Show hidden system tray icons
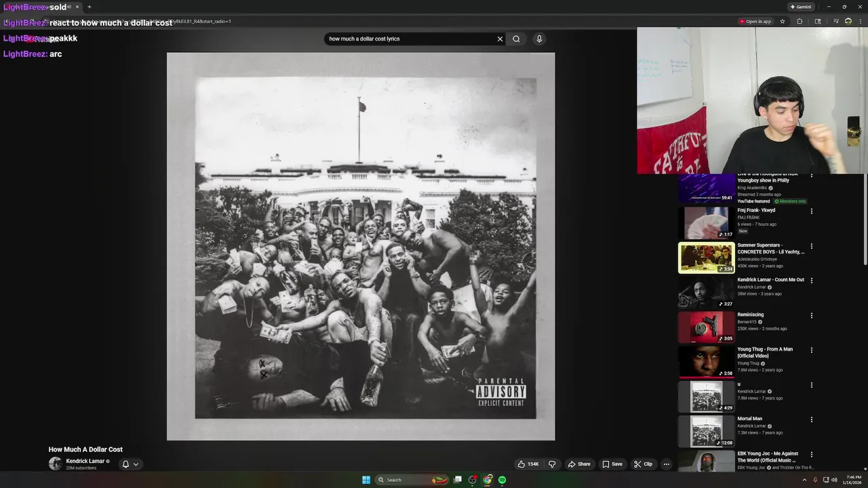Screen dimensions: 868x488 (804, 480)
